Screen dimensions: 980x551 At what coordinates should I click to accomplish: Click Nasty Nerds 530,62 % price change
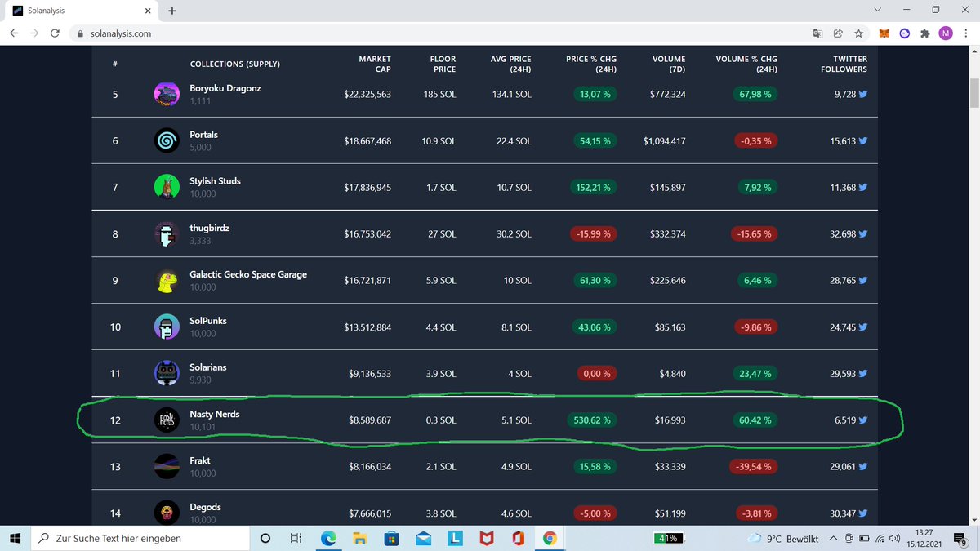click(594, 421)
